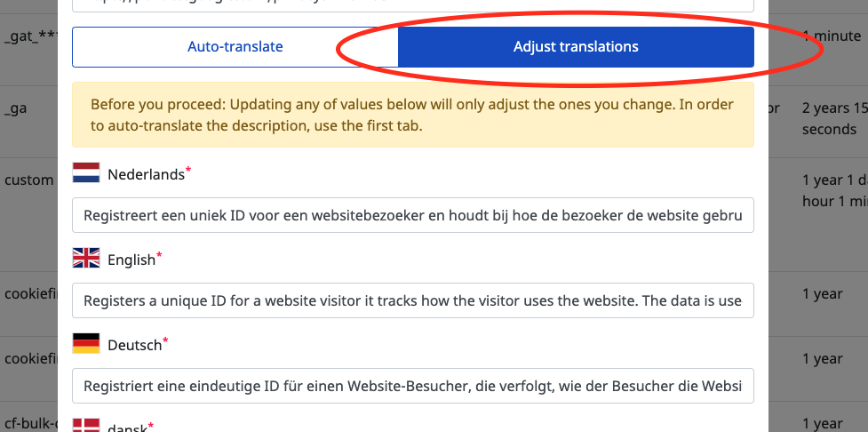Image resolution: width=868 pixels, height=432 pixels.
Task: Click into the Deutsch translation field
Action: point(413,386)
